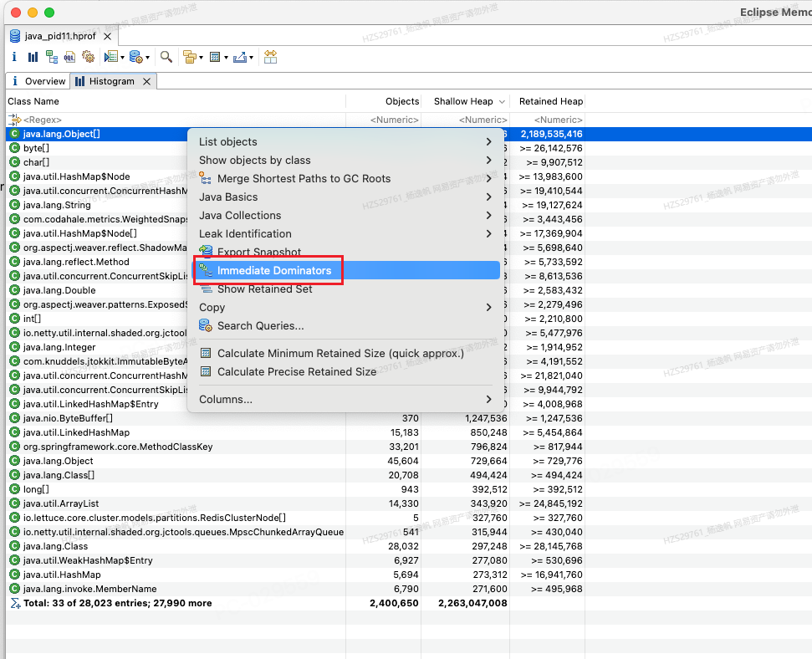Screen dimensions: 812x659
Task: Open dropdown arrow beside the Query Browser icon
Action: click(147, 58)
